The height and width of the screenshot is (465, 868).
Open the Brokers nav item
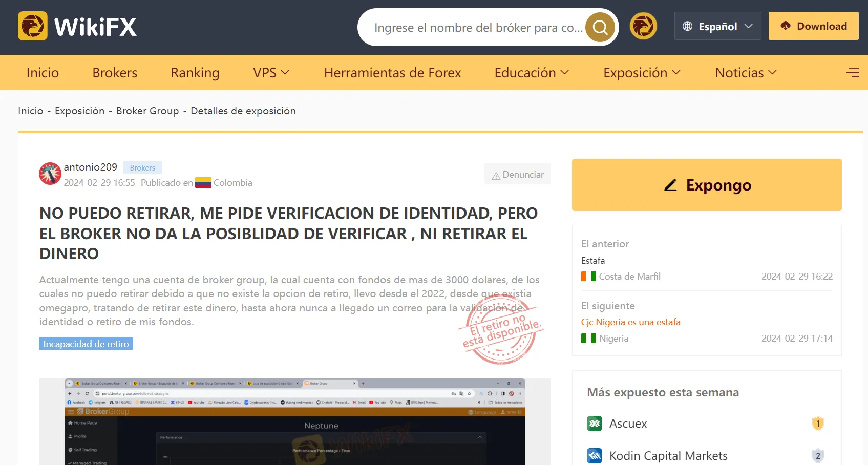coord(115,73)
